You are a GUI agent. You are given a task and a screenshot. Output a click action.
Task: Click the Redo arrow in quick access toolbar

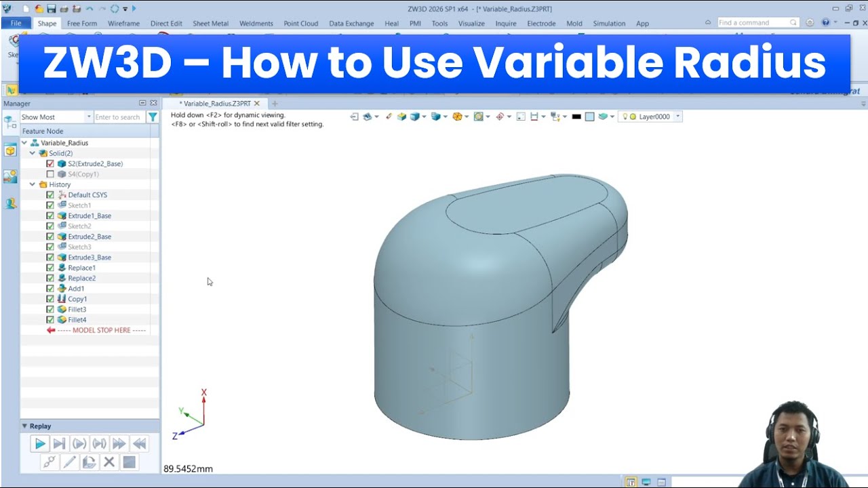(x=102, y=9)
